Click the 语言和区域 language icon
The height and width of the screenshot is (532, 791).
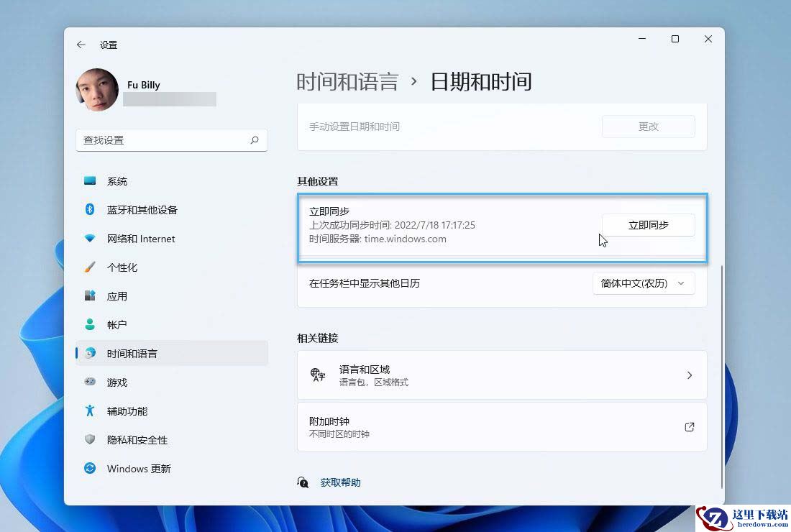tap(317, 375)
